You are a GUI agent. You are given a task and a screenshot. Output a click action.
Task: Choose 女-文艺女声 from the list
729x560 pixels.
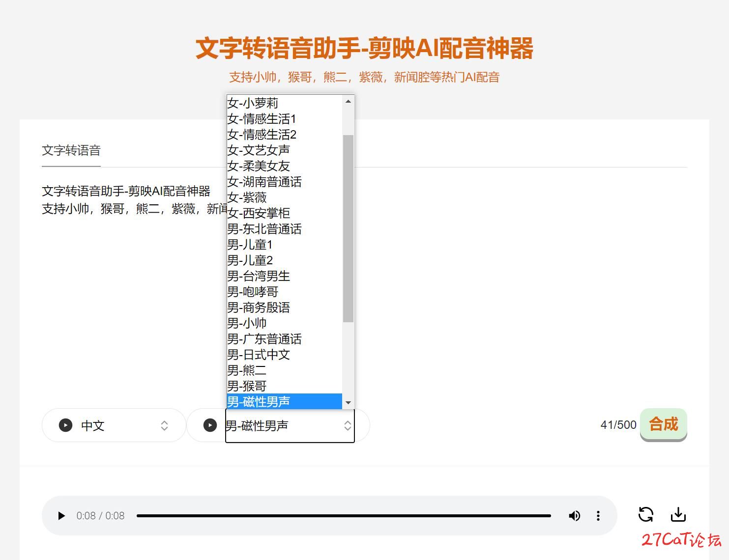tap(284, 150)
